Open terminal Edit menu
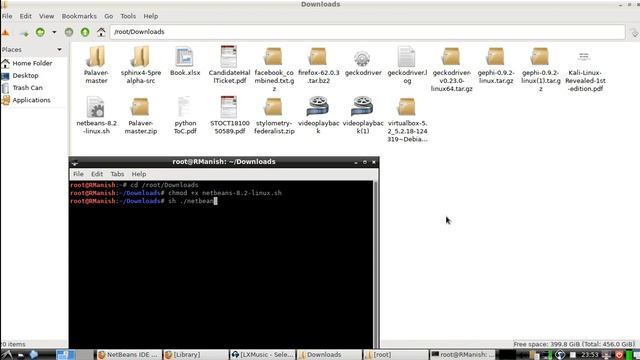This screenshot has width=640, height=360. [x=97, y=174]
